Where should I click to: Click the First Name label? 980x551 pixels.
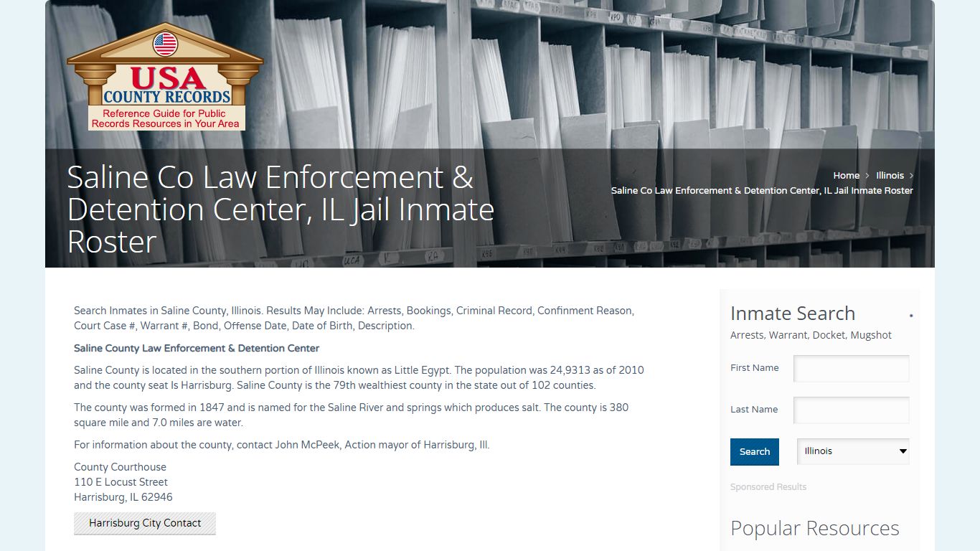tap(755, 368)
